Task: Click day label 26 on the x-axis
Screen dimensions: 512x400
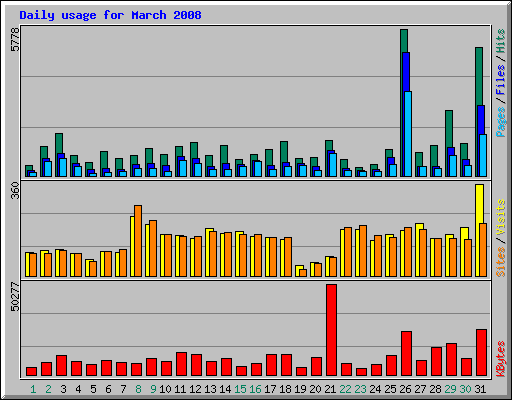Action: tap(405, 389)
